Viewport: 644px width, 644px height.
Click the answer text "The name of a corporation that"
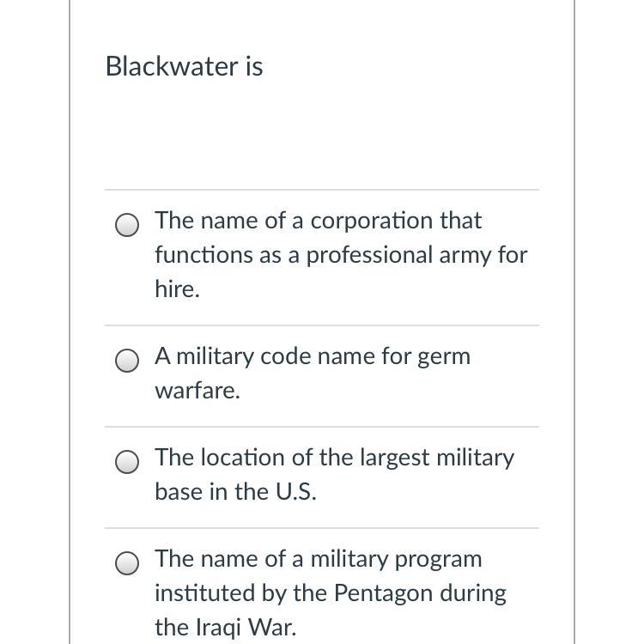tap(318, 221)
